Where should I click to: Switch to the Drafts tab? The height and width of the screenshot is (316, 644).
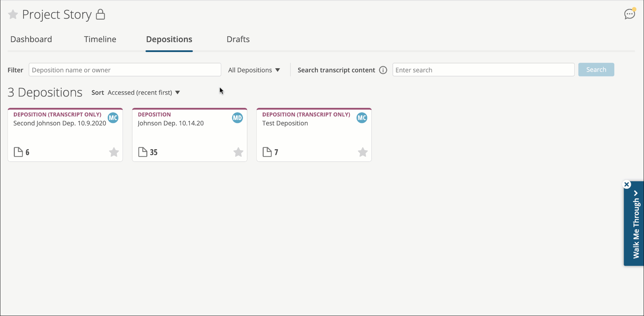(x=238, y=39)
